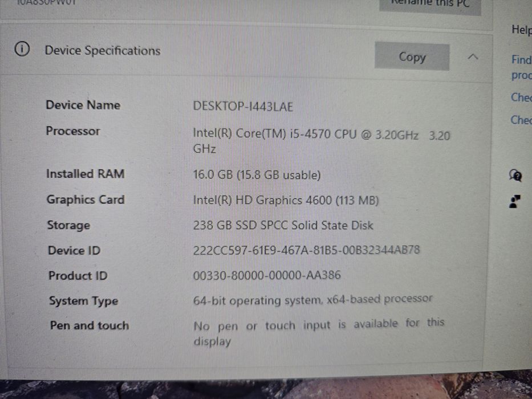Image resolution: width=532 pixels, height=399 pixels.
Task: Select the no pen or touch text
Action: (x=319, y=332)
